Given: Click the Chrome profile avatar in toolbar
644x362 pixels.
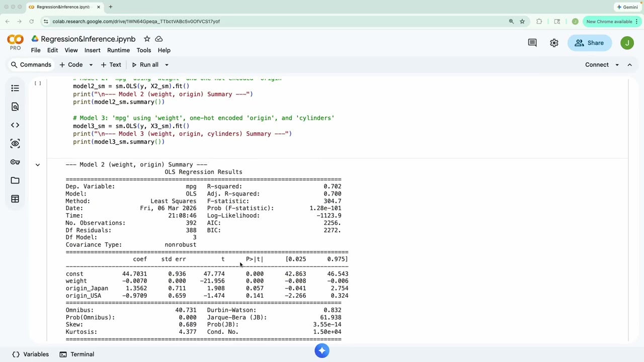Looking at the screenshot, I should tap(575, 21).
